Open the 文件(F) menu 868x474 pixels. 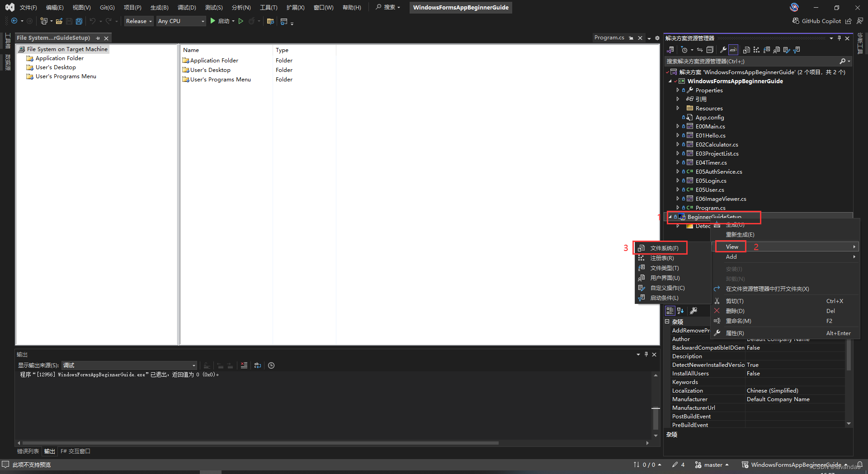[28, 8]
